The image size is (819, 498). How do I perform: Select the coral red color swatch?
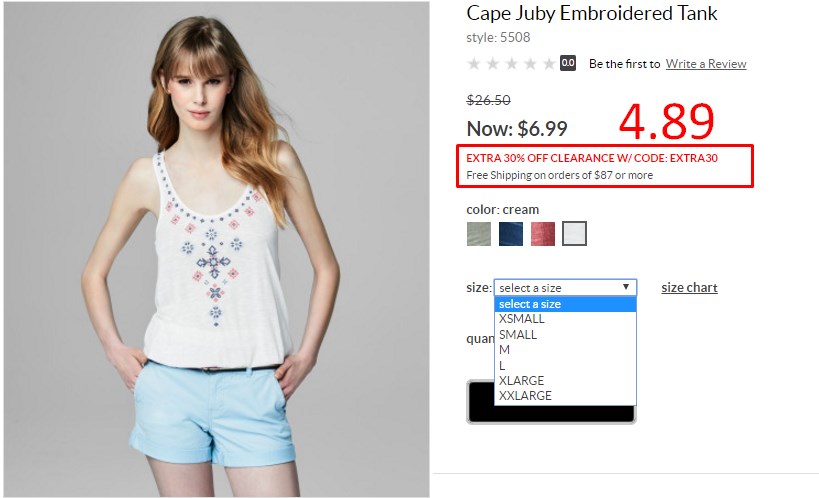point(543,234)
